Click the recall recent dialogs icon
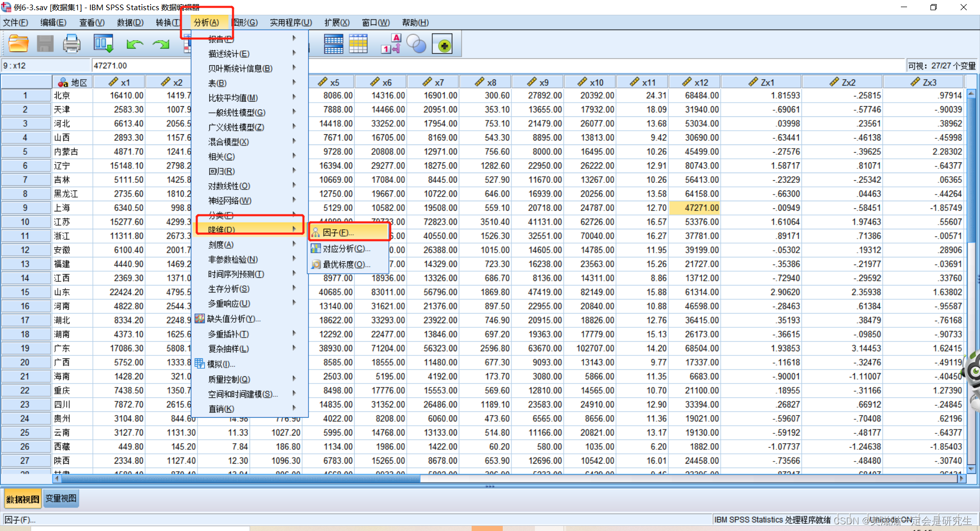This screenshot has width=980, height=531. point(104,44)
